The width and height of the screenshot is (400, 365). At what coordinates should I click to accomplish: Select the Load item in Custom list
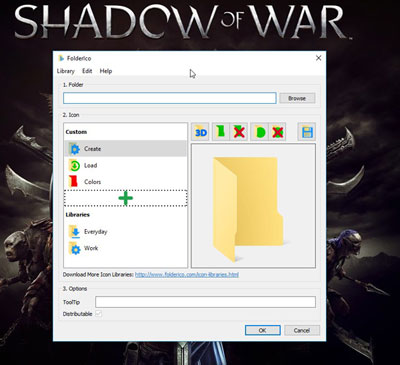coord(125,165)
